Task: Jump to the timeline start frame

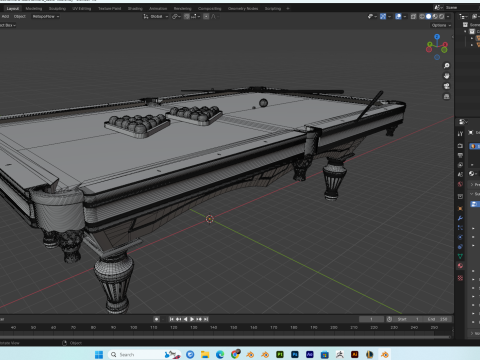Action: (x=171, y=319)
